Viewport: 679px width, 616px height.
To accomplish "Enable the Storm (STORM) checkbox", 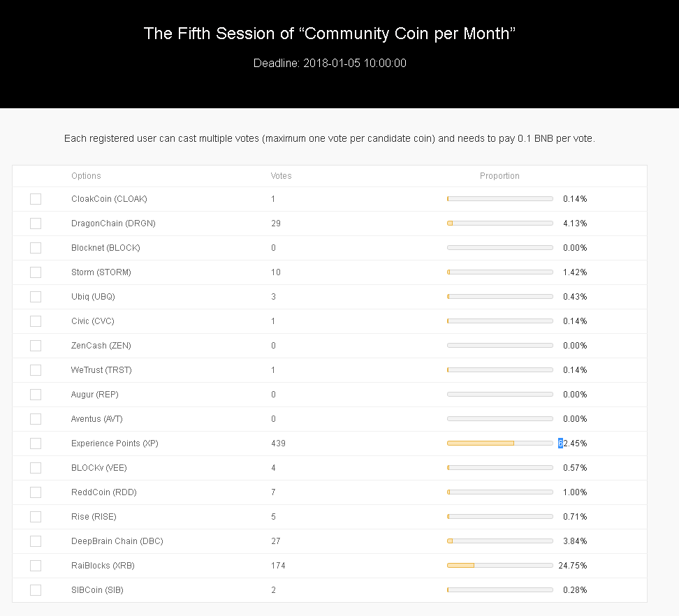I will tap(36, 272).
